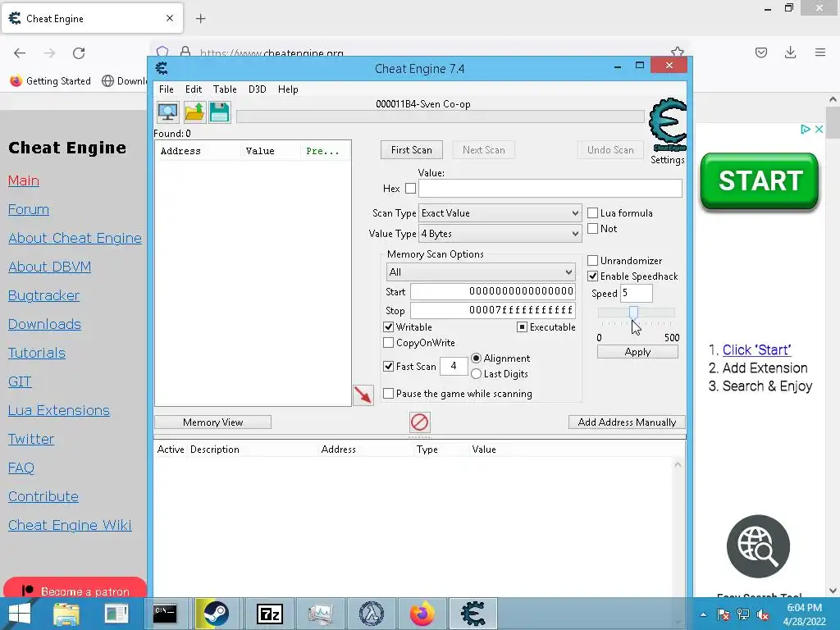Click the Cheat Engine title bar logo
Image resolution: width=840 pixels, height=630 pixels.
(162, 68)
